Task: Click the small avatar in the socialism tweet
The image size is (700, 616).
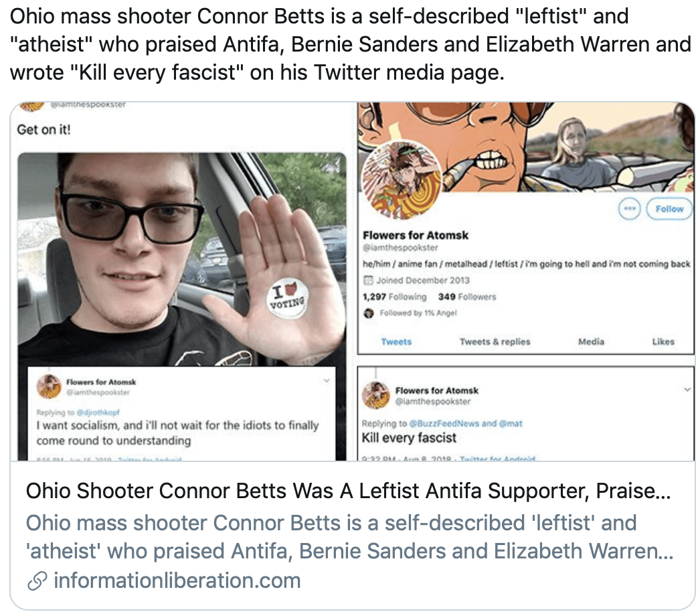Action: (x=49, y=386)
